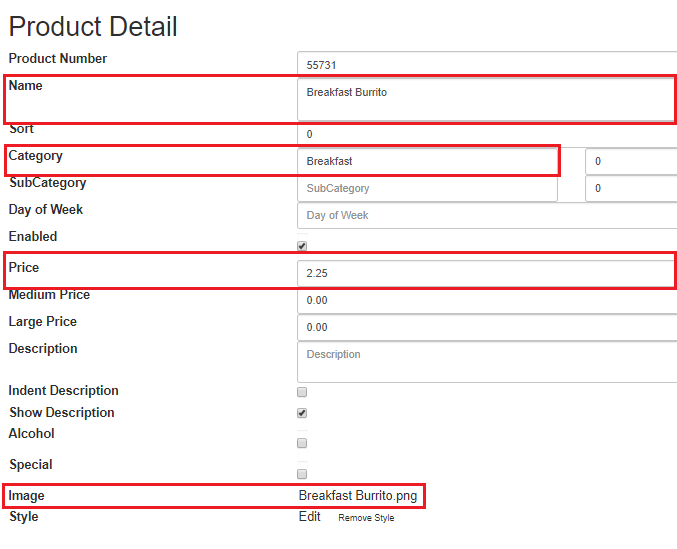Viewport: 677px width, 549px height.
Task: Click the number box next to Category
Action: [631, 161]
